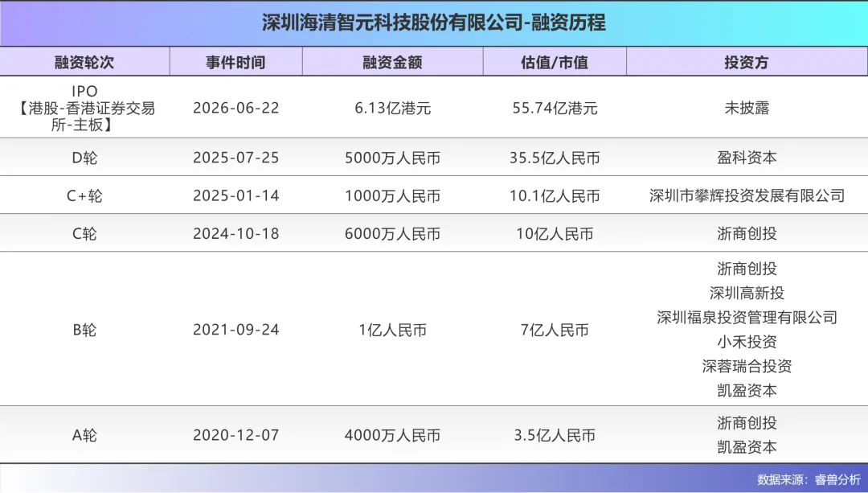Click the valuation 55.74亿港元

(x=555, y=108)
